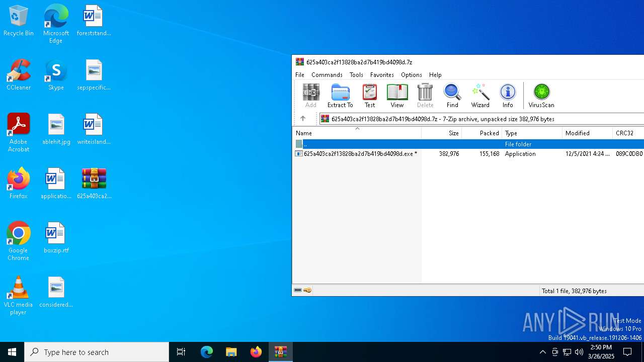The width and height of the screenshot is (644, 362).
Task: Open the View toolbar icon
Action: [x=397, y=96]
